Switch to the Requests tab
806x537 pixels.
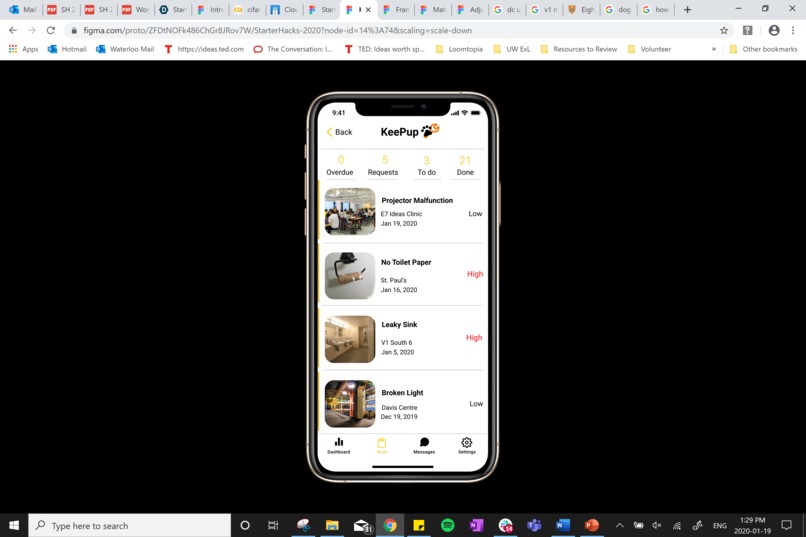(x=383, y=166)
